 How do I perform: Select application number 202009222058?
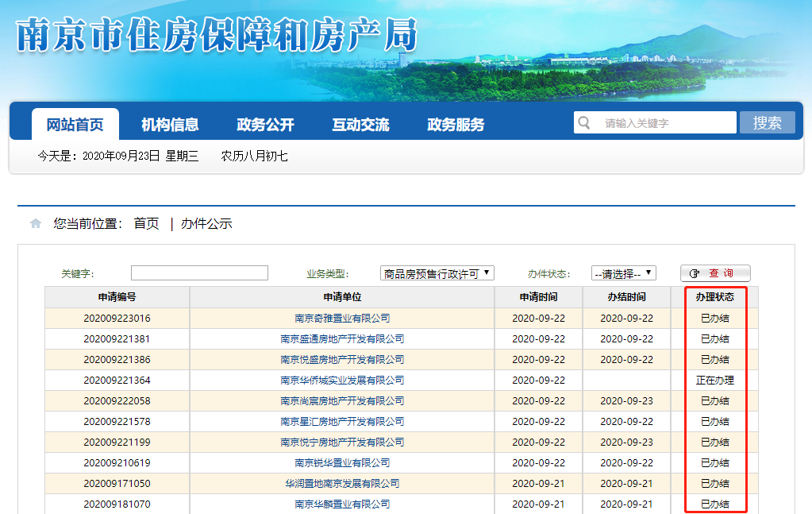pyautogui.click(x=117, y=401)
